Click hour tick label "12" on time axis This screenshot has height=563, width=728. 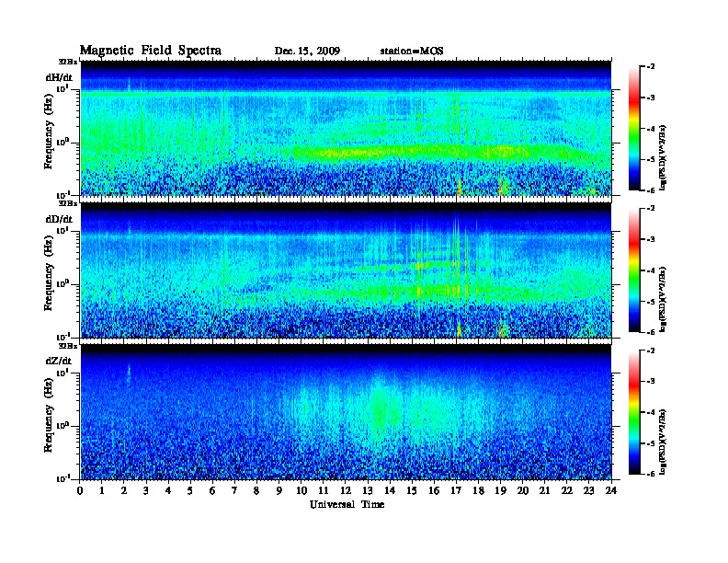tap(346, 491)
